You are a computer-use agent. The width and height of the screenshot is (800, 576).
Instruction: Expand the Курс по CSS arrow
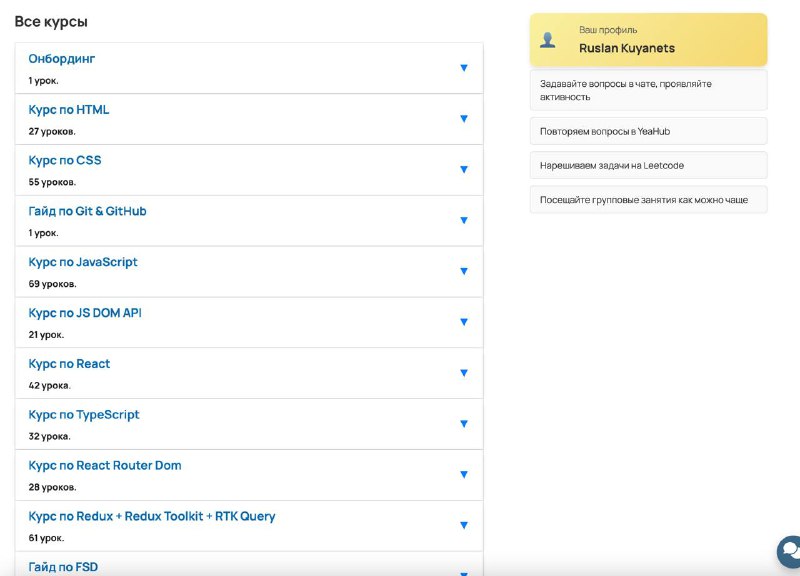(x=464, y=169)
